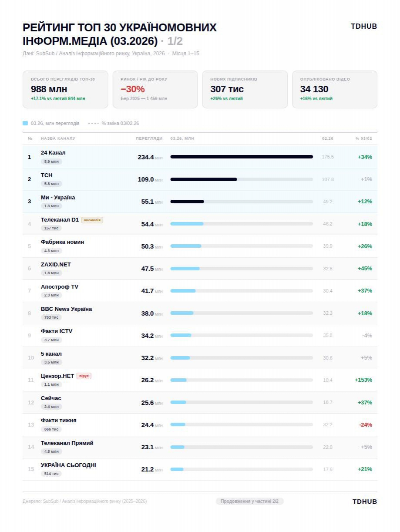This screenshot has width=400, height=532.
Task: Click the 'Продовження у частині 2/2' pill
Action: [x=249, y=502]
